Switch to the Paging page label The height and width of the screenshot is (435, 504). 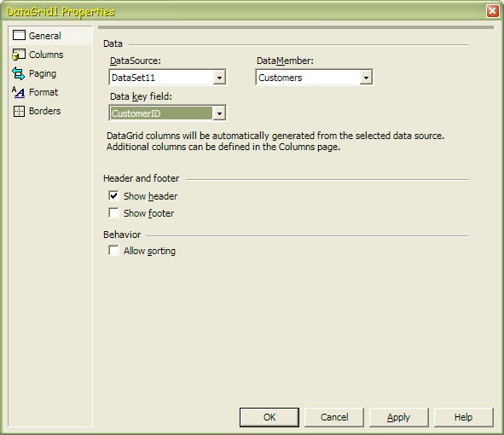[43, 73]
